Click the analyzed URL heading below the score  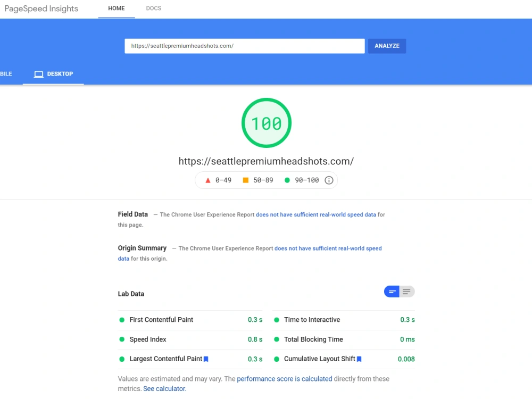267,161
